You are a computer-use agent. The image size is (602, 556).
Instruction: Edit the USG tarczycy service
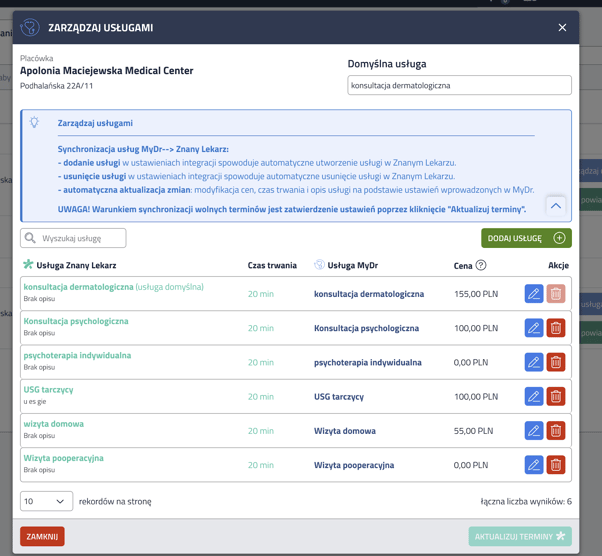click(x=534, y=396)
